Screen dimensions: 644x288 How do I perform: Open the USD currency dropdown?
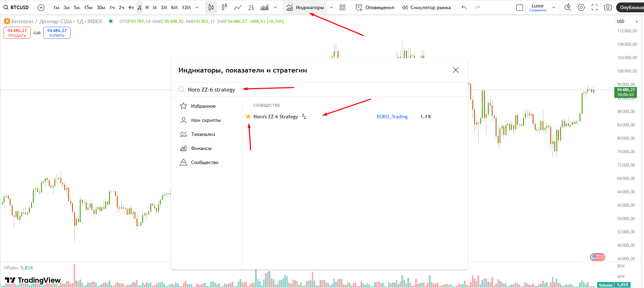coord(627,21)
